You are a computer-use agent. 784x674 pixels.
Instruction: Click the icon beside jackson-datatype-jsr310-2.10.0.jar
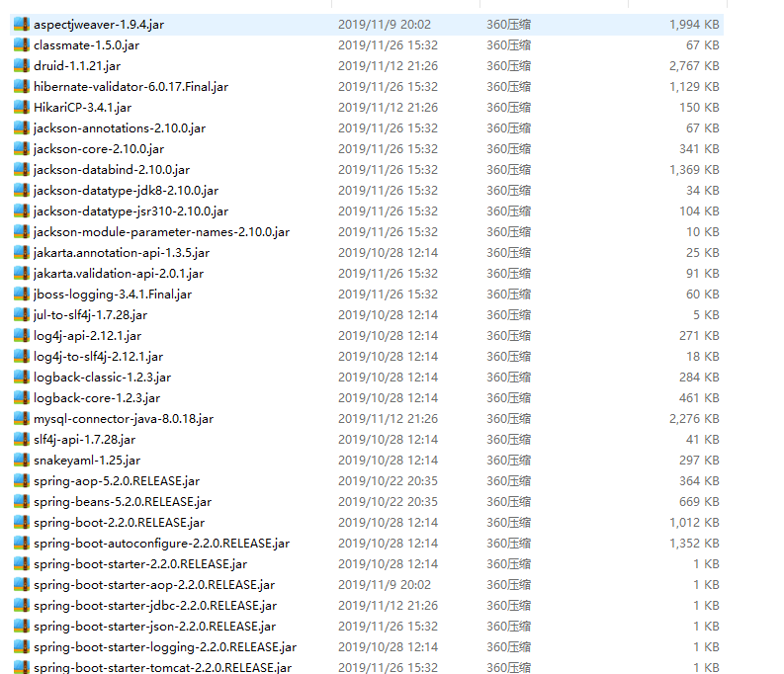pos(22,211)
